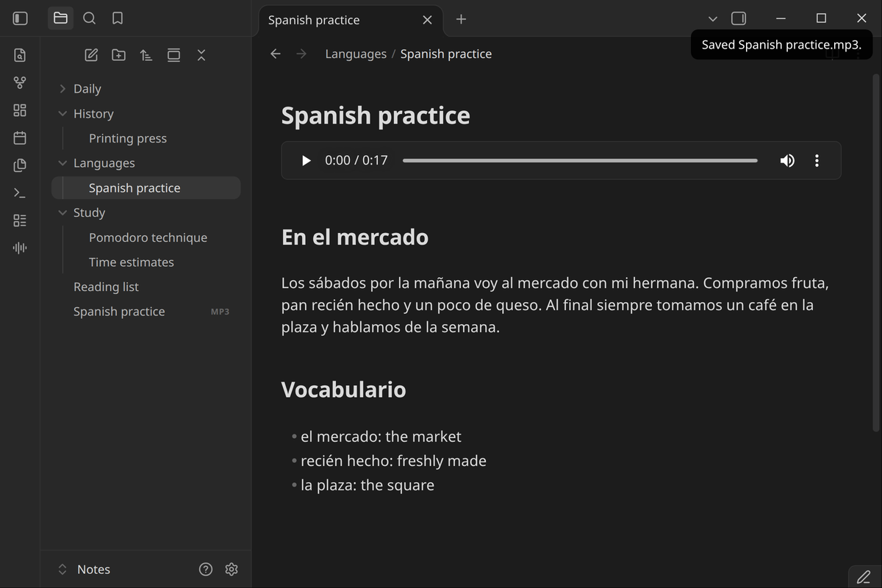The image size is (882, 588).
Task: Mute the audio player
Action: point(787,160)
